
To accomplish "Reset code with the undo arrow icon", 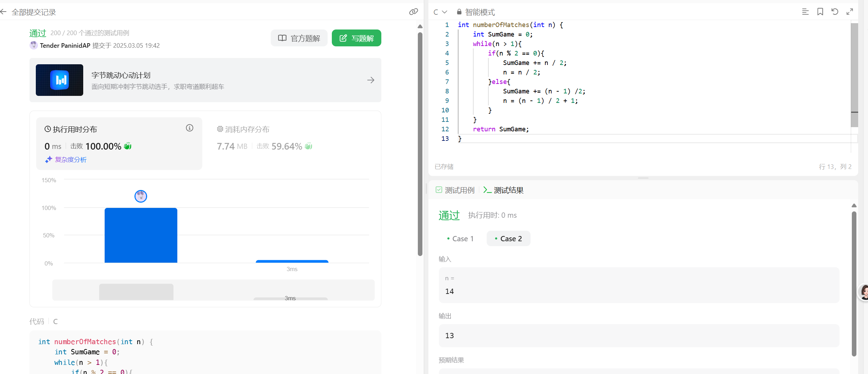I will [x=835, y=12].
